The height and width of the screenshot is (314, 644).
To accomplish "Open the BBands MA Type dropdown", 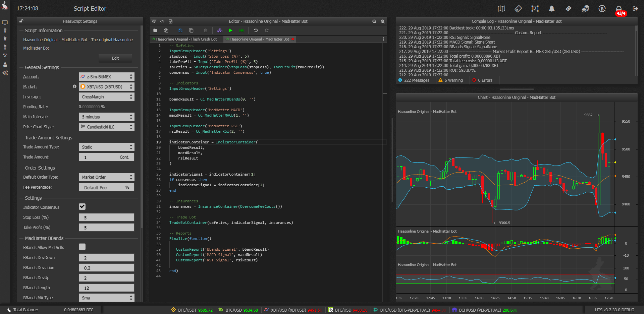I will (x=107, y=298).
